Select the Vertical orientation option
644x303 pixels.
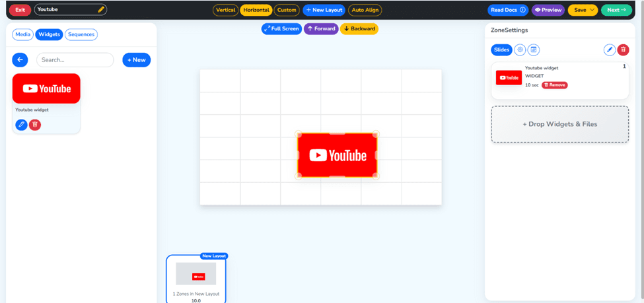click(225, 10)
